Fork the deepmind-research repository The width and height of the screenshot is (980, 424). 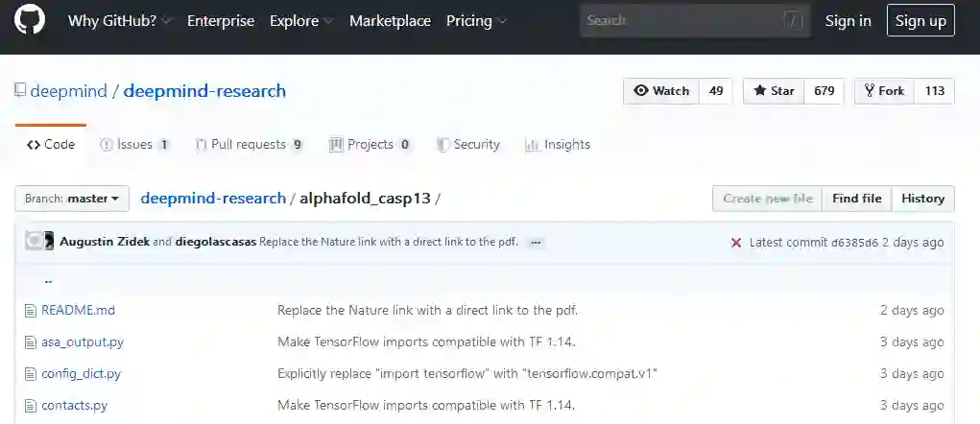pos(883,91)
